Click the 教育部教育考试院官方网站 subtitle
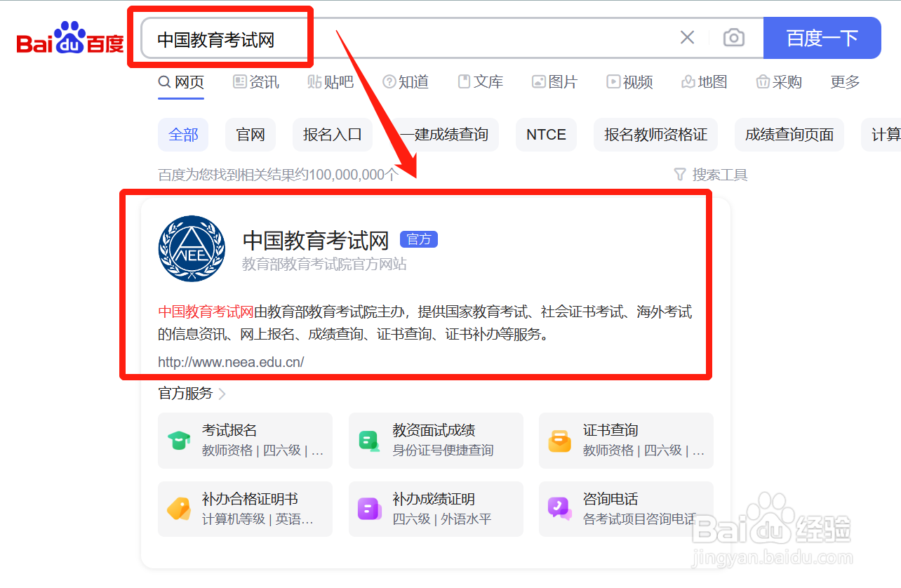 (x=324, y=265)
